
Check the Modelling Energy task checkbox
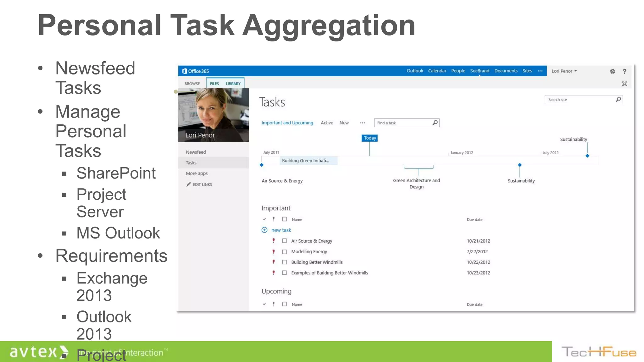[x=284, y=252]
